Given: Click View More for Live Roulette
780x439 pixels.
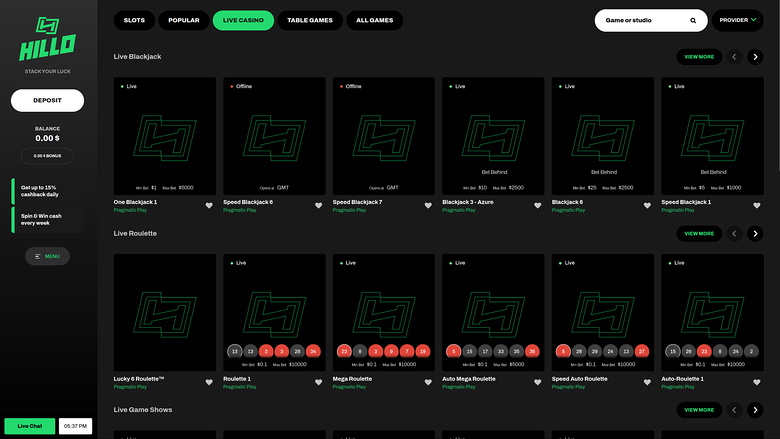Looking at the screenshot, I should [x=699, y=233].
